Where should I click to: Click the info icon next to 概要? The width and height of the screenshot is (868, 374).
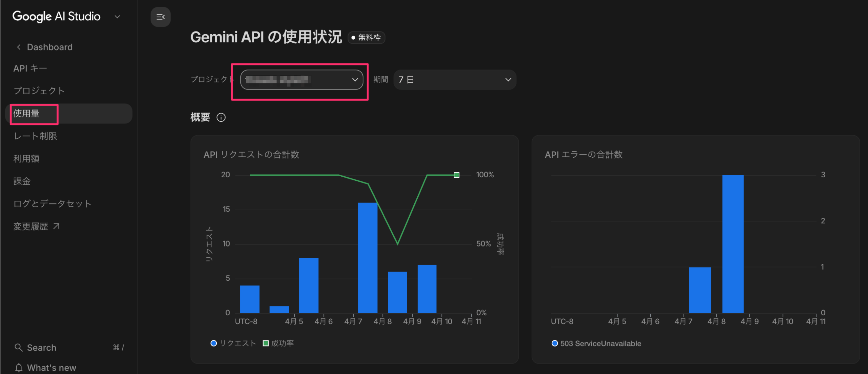coord(221,117)
